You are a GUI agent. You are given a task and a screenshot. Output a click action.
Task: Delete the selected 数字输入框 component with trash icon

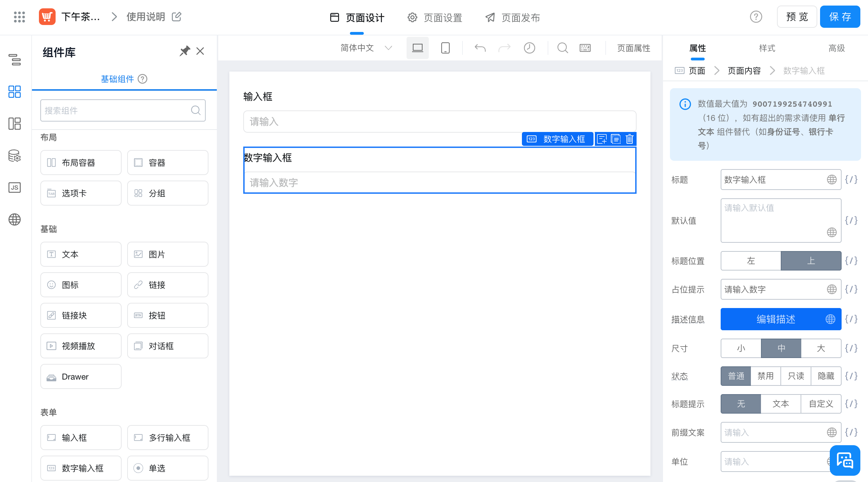pyautogui.click(x=630, y=139)
